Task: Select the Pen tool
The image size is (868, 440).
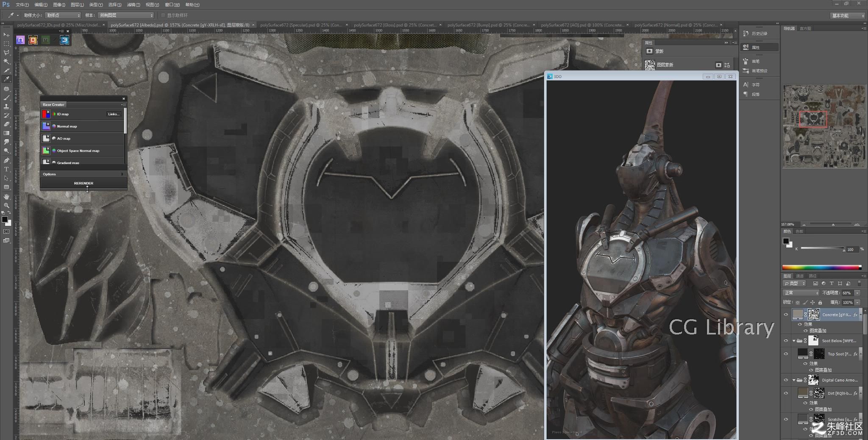Action: click(x=6, y=160)
